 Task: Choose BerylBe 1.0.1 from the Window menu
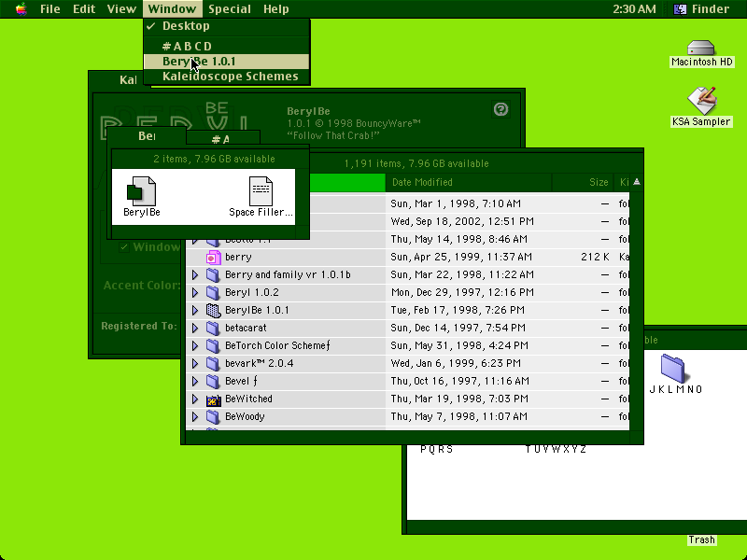click(x=226, y=62)
